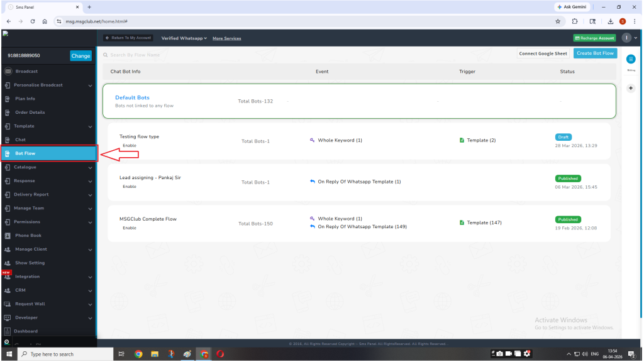Bookmark this page with the star icon
Viewport: 644px width, 362px height.
pos(558,21)
